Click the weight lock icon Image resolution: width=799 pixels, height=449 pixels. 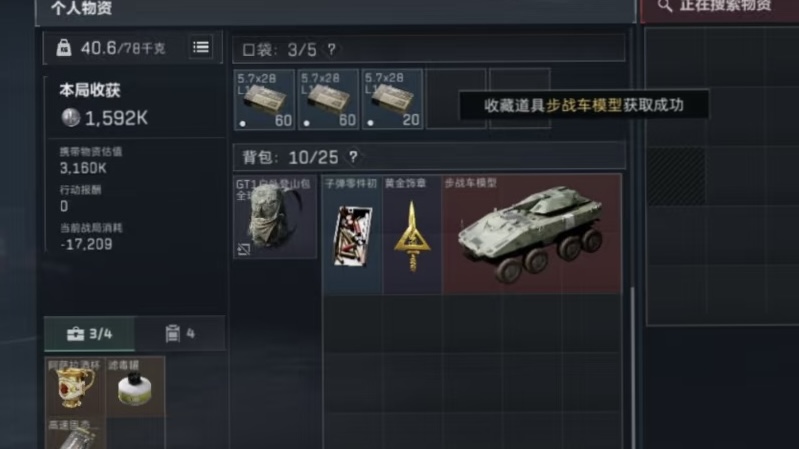tap(64, 48)
